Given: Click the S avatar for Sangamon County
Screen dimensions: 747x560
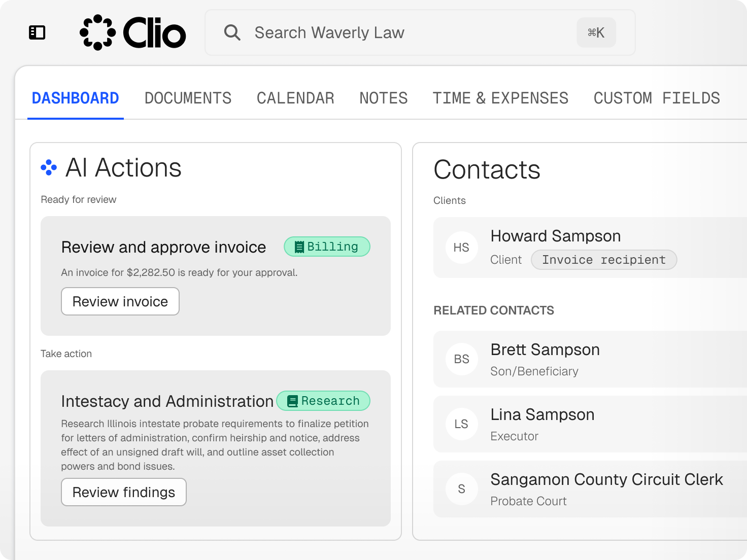Looking at the screenshot, I should pyautogui.click(x=461, y=489).
